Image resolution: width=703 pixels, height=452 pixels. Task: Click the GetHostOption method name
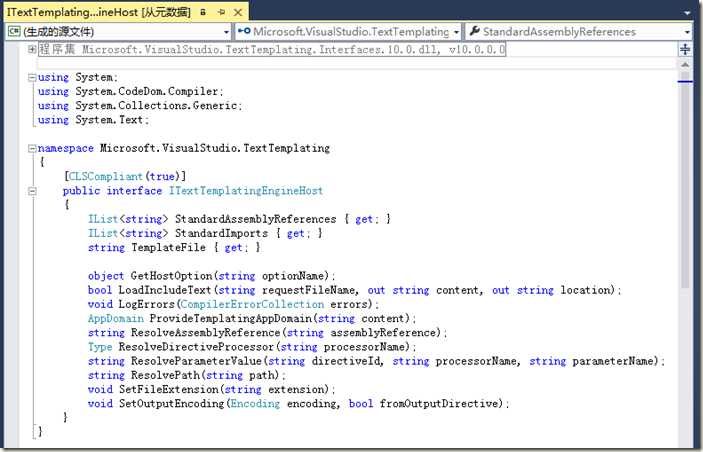click(x=172, y=276)
